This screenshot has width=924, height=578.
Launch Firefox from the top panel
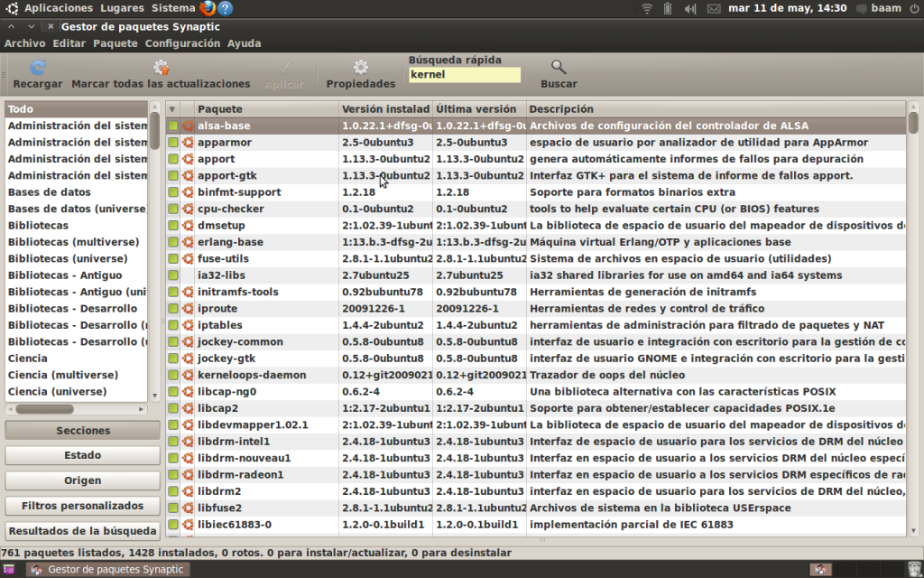(208, 8)
